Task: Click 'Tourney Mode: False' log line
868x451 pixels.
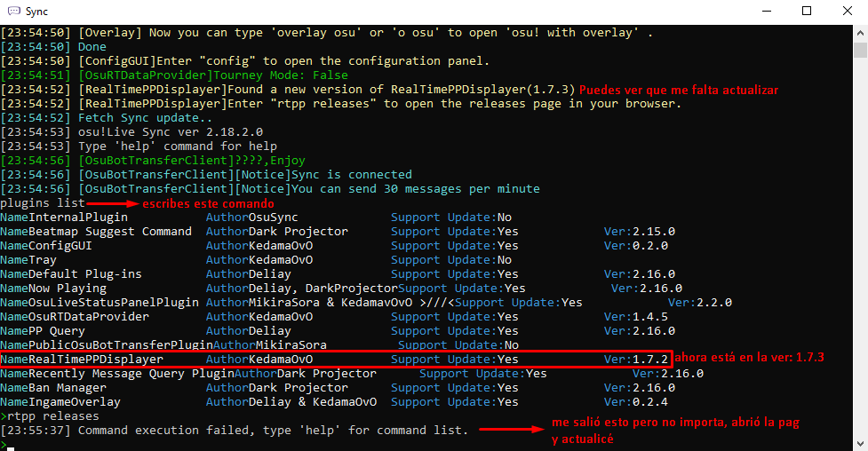Action: pos(174,75)
